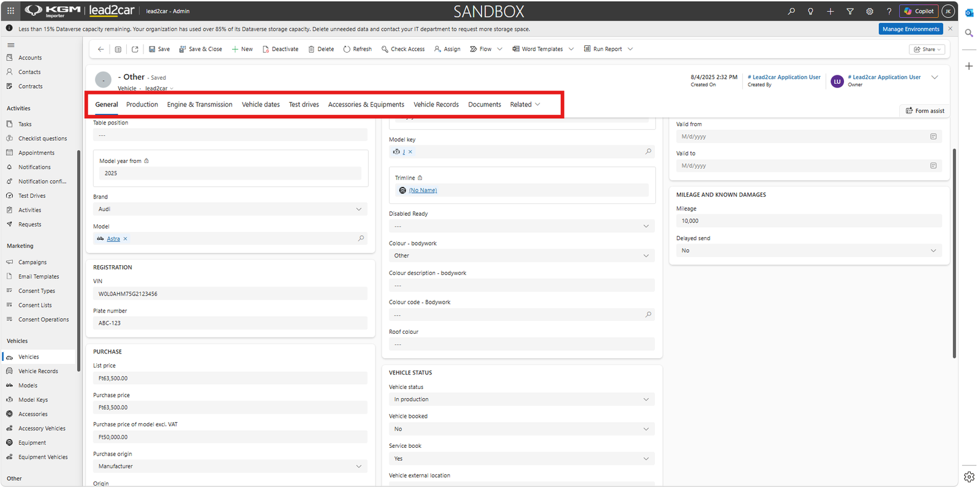Open the Delayed send dropdown
The image size is (980, 487).
click(809, 251)
